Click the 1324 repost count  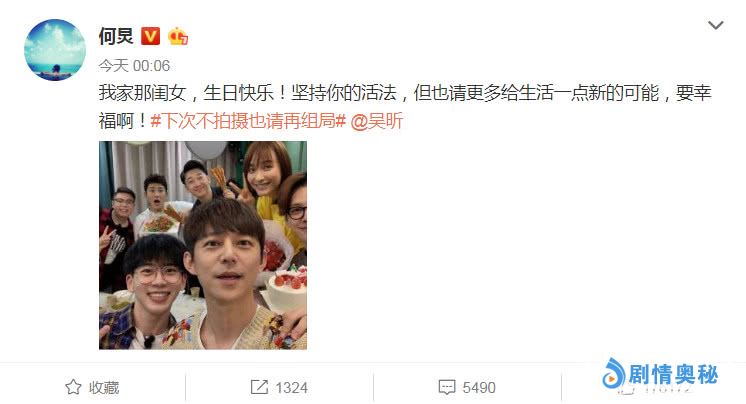coord(291,387)
